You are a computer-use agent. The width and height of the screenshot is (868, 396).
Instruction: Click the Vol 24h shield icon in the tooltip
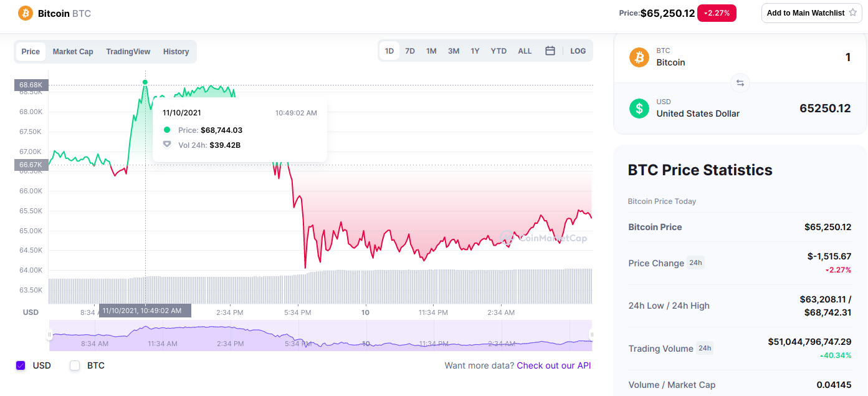(167, 145)
